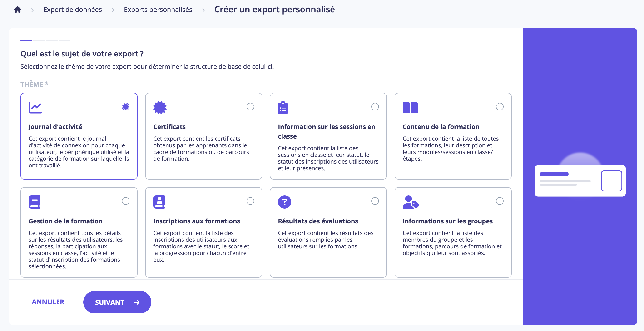This screenshot has width=644, height=331.
Task: Click the Résultats des évaluations question icon
Action: [x=284, y=202]
